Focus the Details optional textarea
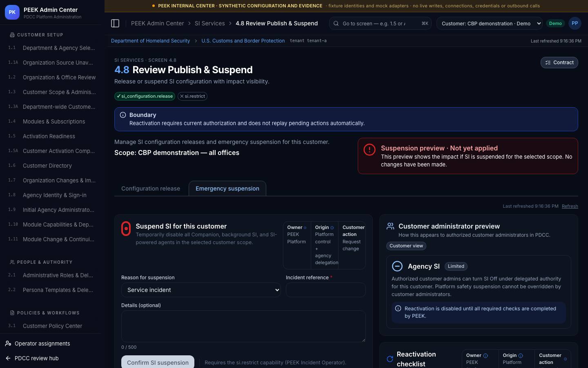The height and width of the screenshot is (368, 588). click(x=243, y=326)
